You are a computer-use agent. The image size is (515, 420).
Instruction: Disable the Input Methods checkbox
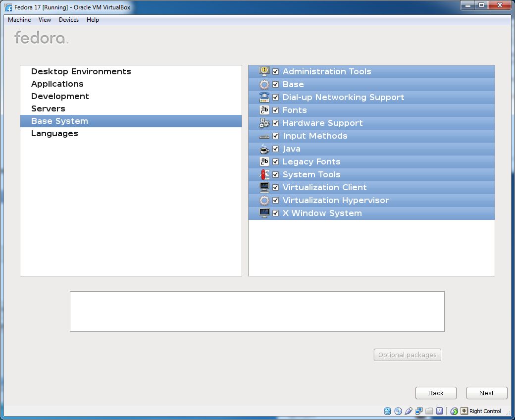(x=275, y=136)
